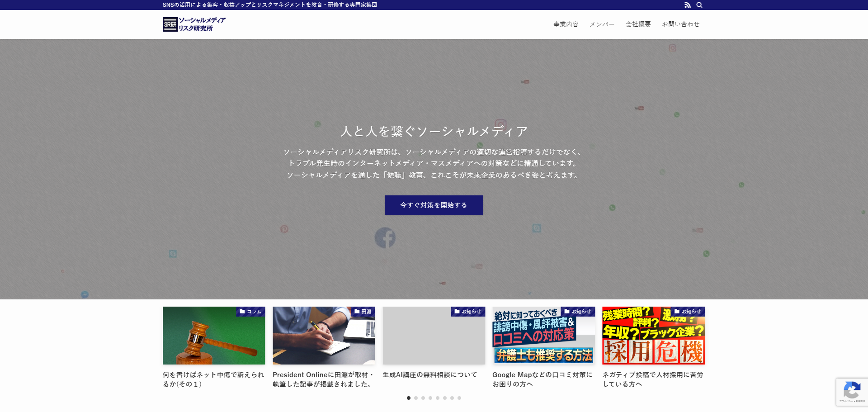The width and height of the screenshot is (868, 412).
Task: Select the eighth carousel pagination dot
Action: 459,398
